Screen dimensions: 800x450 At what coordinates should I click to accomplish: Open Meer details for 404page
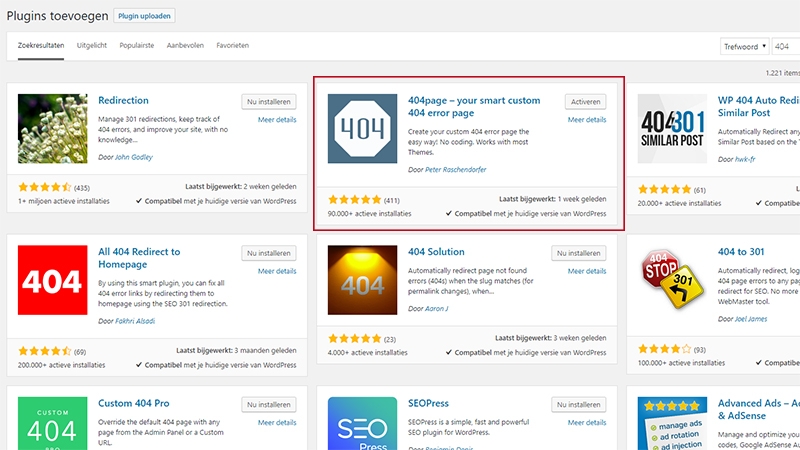(587, 119)
